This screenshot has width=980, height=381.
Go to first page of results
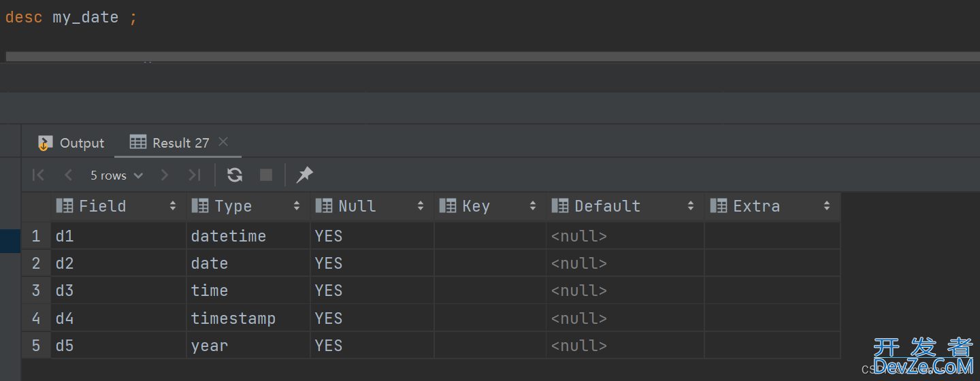38,176
